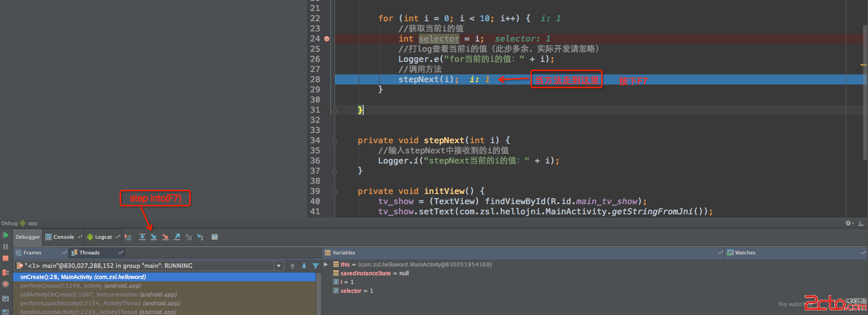This screenshot has width=868, height=315.
Task: Switch to the Logcat tab
Action: click(103, 237)
